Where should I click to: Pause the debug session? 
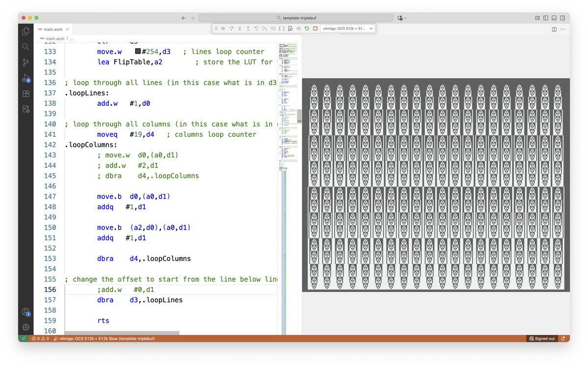coord(223,29)
